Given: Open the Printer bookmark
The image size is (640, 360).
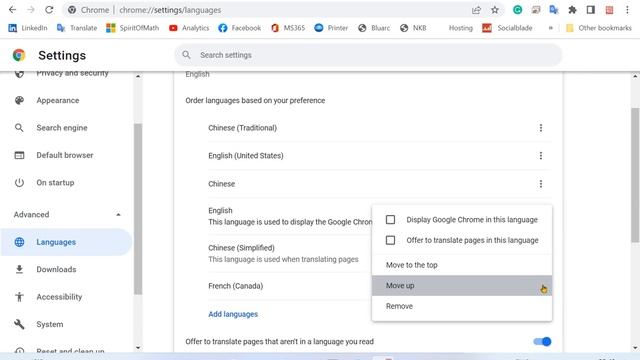Looking at the screenshot, I should (x=331, y=28).
